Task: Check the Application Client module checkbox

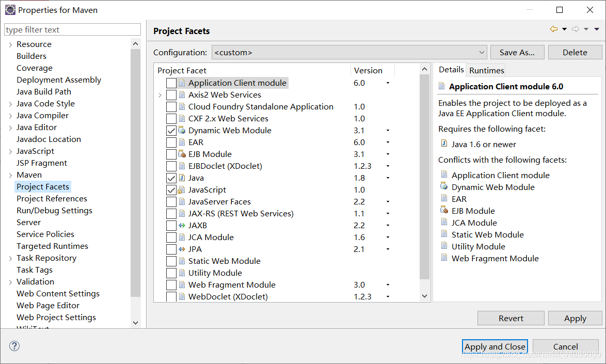Action: click(x=171, y=83)
